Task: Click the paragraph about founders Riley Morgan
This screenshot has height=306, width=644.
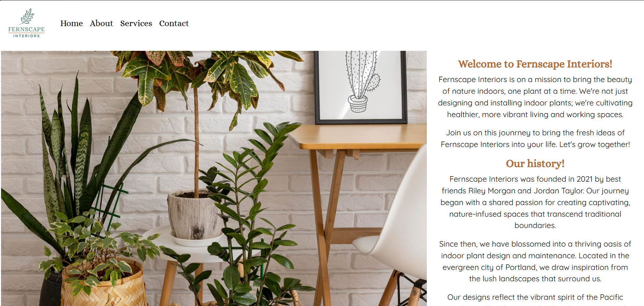Action: tap(535, 202)
